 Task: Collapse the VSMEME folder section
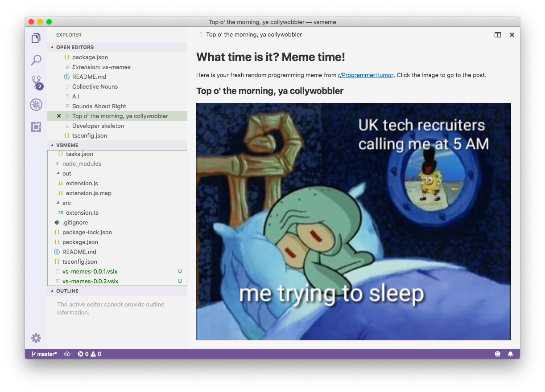point(117,145)
